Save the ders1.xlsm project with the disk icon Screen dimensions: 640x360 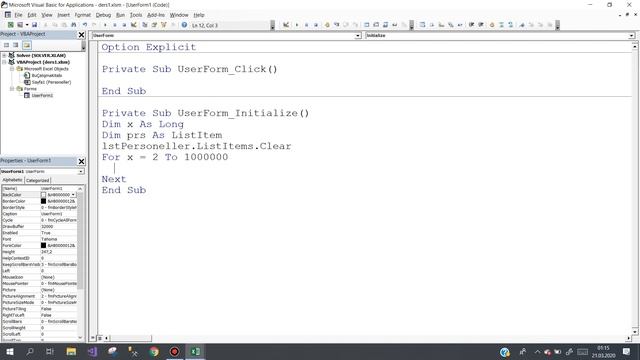coord(34,25)
